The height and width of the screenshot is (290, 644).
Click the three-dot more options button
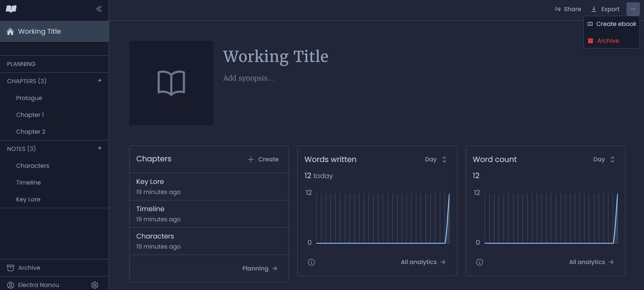[633, 9]
